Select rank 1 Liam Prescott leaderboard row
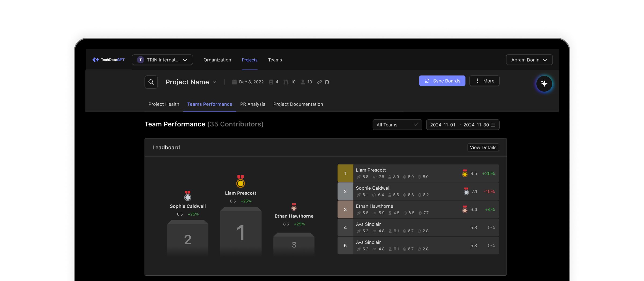 418,173
